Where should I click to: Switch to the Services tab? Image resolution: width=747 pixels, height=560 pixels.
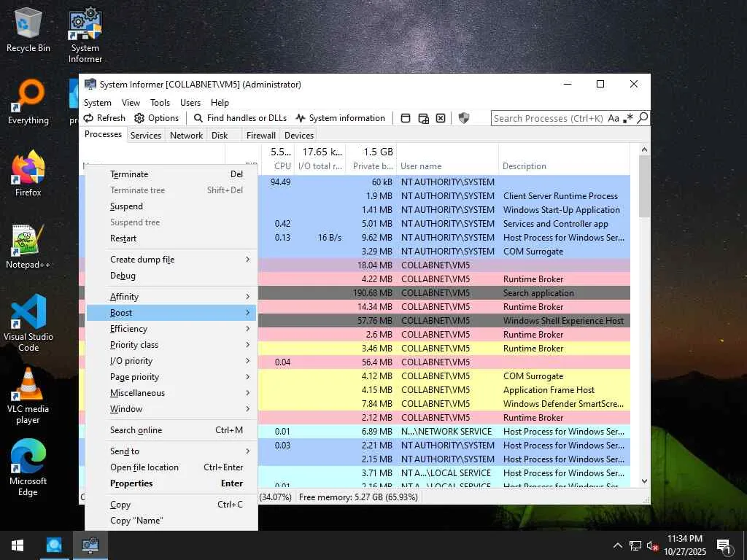[146, 135]
